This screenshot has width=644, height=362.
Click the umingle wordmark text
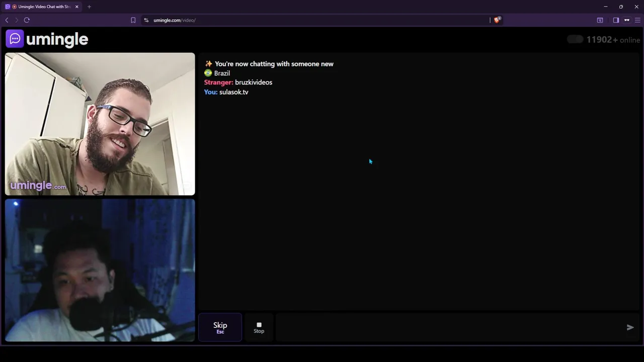[x=57, y=39]
